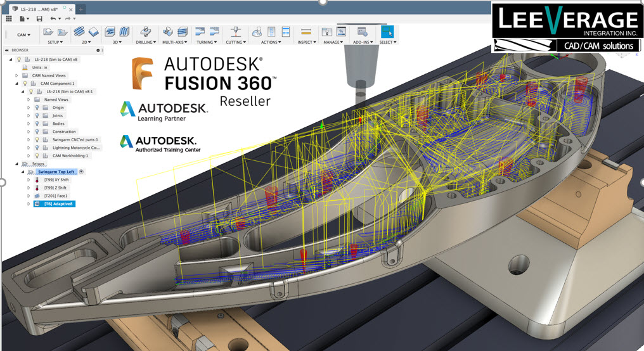
Task: Open the MULTI-AXIS menu
Action: click(175, 42)
